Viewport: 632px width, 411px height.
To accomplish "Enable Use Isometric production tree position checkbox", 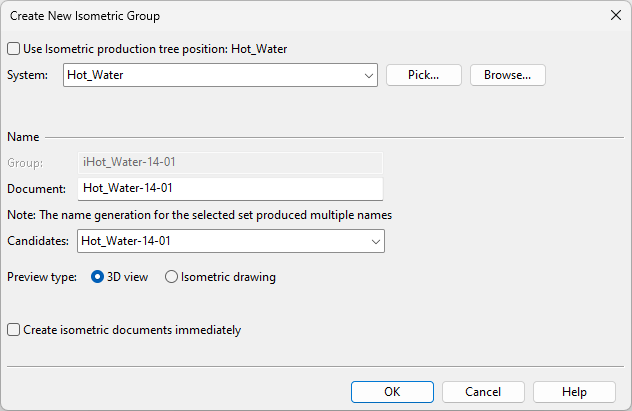I will point(13,48).
